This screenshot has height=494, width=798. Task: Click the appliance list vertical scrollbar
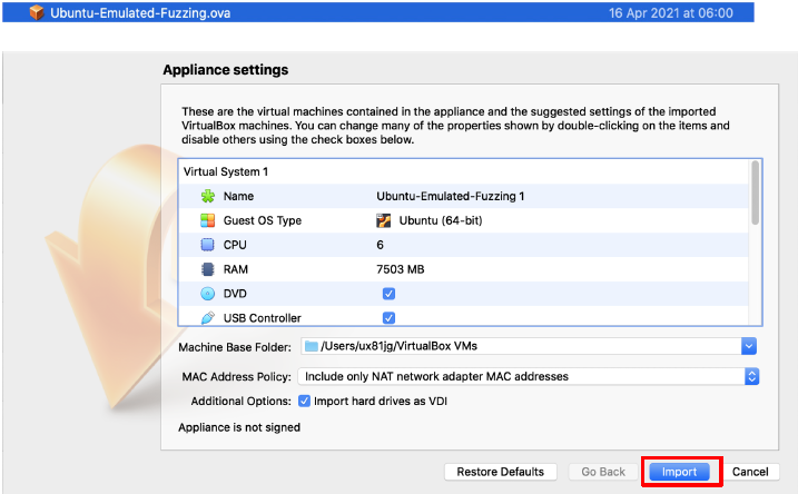click(x=755, y=192)
